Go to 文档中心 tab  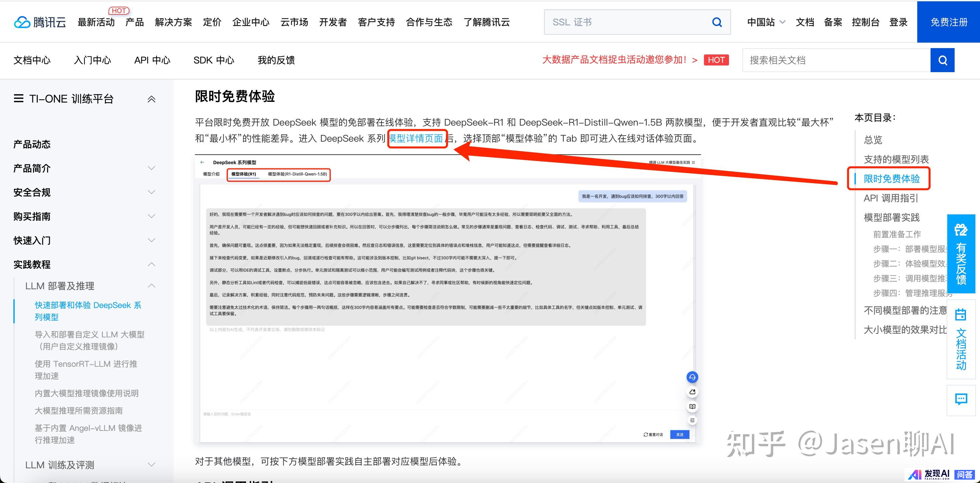tap(32, 60)
